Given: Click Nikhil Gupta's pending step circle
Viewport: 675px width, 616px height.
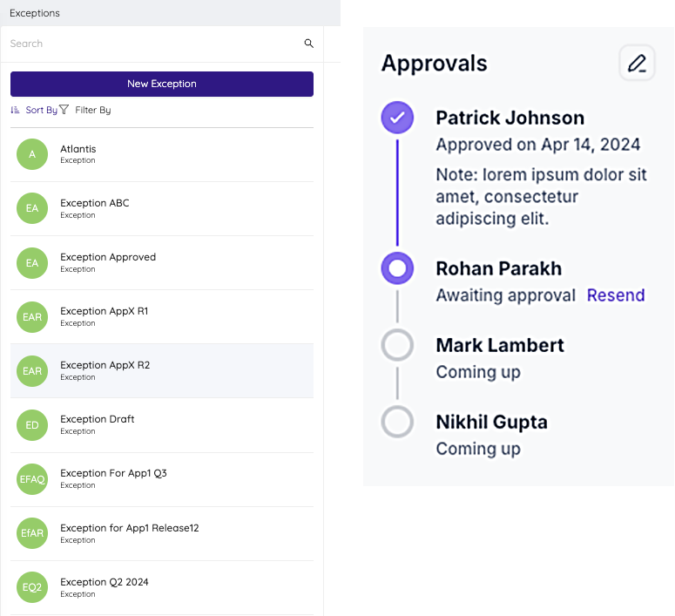Looking at the screenshot, I should [x=397, y=422].
